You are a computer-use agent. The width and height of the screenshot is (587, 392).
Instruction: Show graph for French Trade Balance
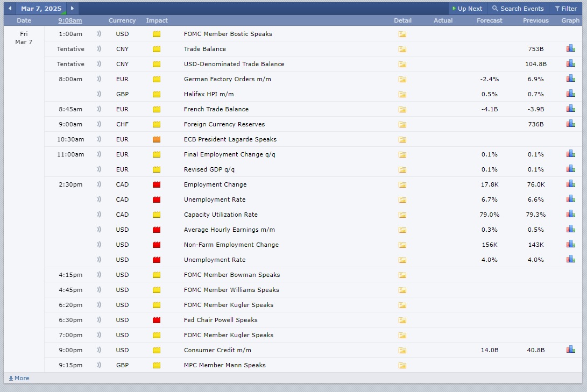coord(570,109)
